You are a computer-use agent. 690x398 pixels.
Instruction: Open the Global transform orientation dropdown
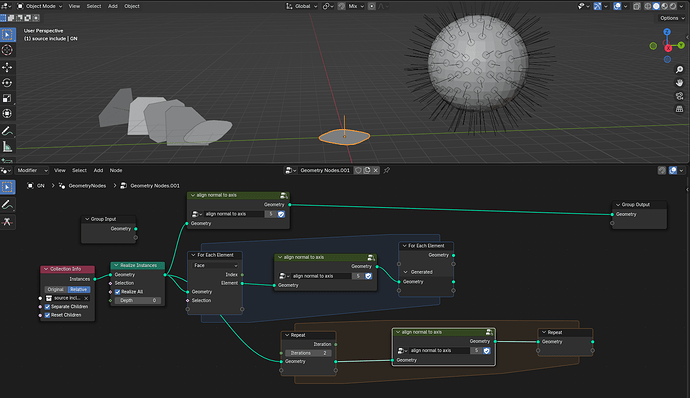click(301, 6)
